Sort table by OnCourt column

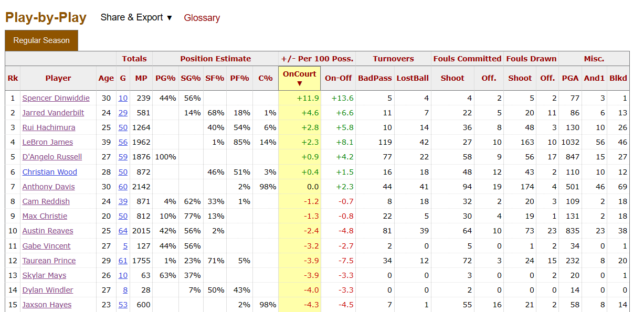pos(299,78)
